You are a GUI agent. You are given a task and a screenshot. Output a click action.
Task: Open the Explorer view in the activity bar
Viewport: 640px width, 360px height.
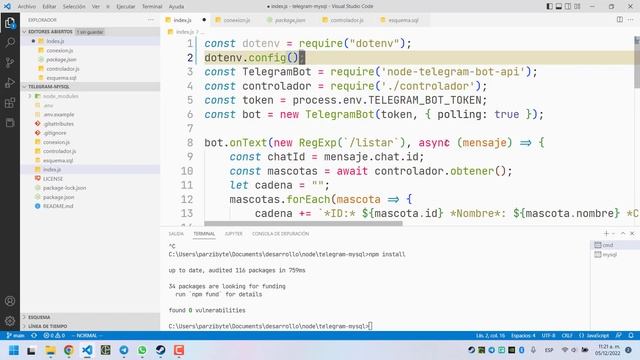10,23
